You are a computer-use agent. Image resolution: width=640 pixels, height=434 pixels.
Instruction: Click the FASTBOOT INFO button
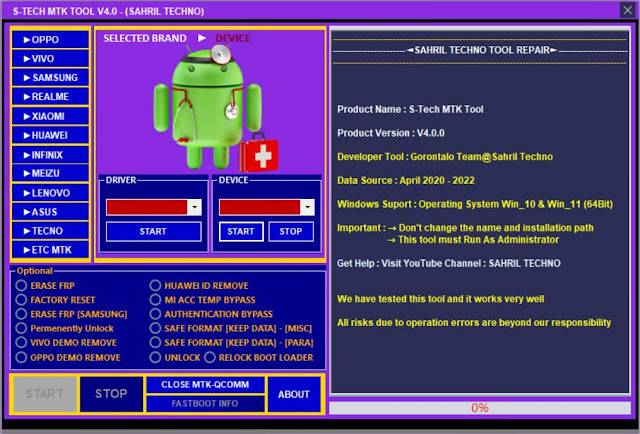tap(205, 403)
